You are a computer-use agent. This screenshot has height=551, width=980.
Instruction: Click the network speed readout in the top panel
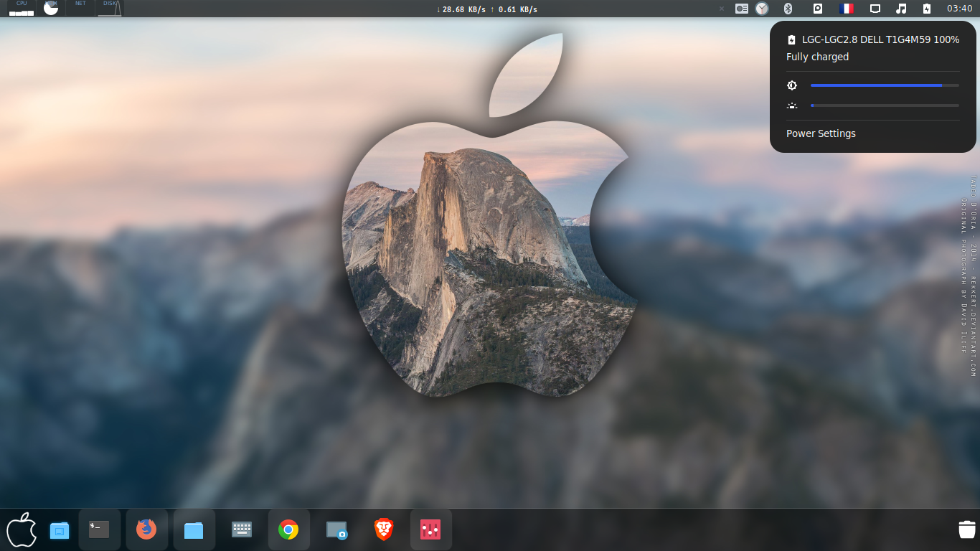pos(486,9)
